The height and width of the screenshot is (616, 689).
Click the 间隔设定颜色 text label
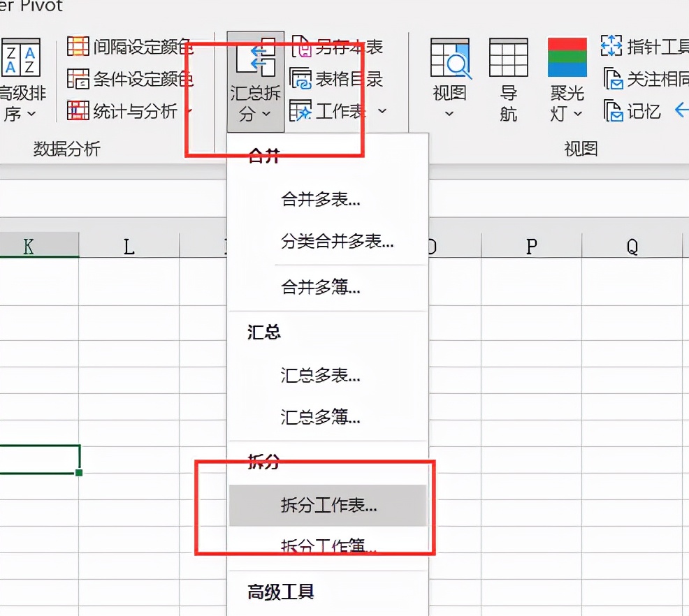(x=143, y=47)
